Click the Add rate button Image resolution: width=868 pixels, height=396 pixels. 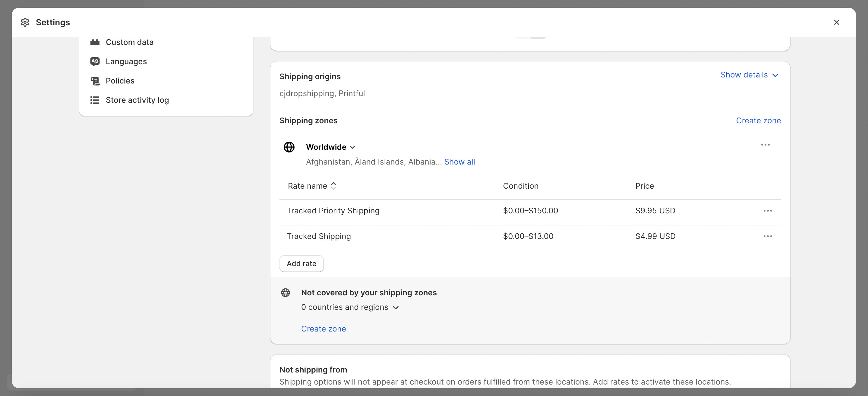tap(301, 264)
